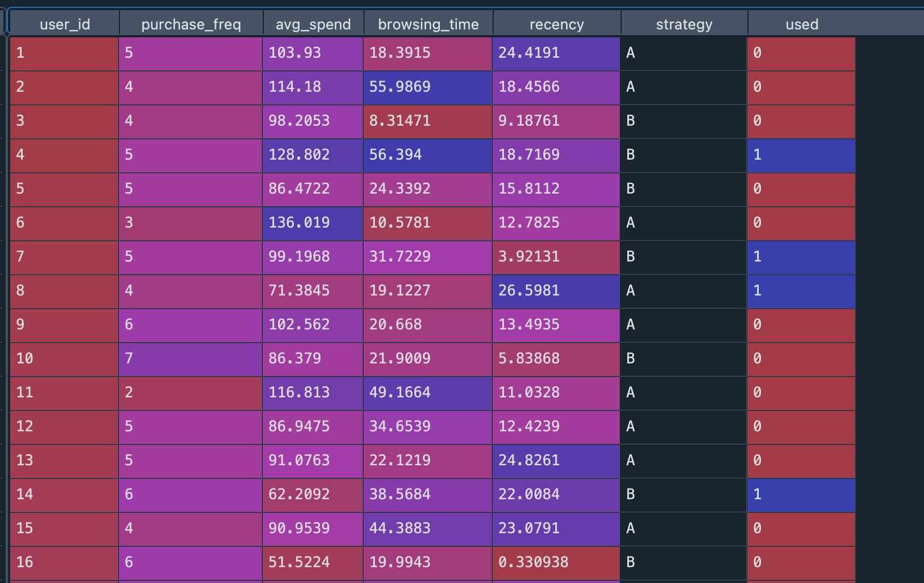The image size is (924, 583).
Task: Sort by the user_id column header
Action: 65,24
